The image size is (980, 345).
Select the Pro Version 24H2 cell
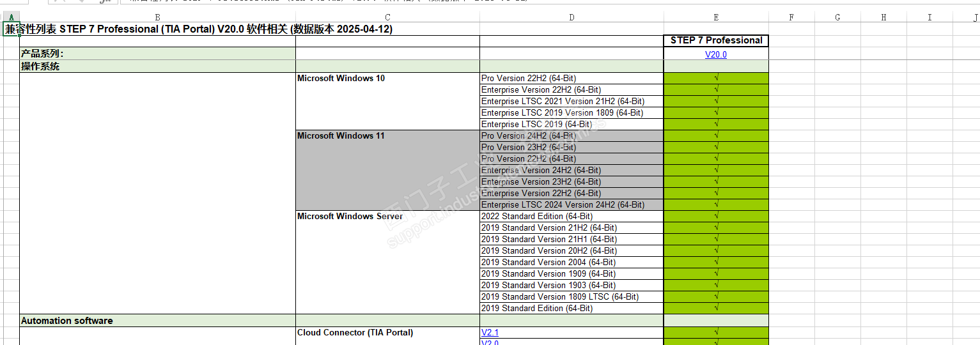[572, 136]
